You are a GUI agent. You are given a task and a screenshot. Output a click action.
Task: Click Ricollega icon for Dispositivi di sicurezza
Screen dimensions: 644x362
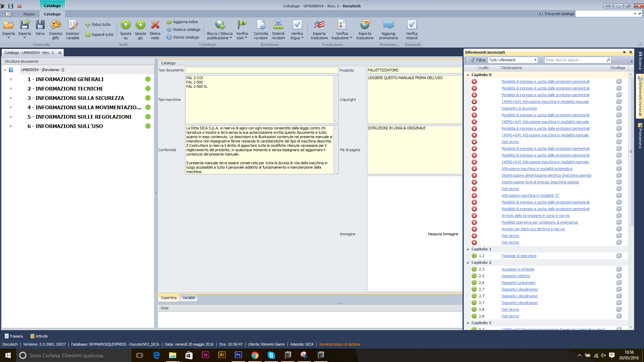[619, 108]
